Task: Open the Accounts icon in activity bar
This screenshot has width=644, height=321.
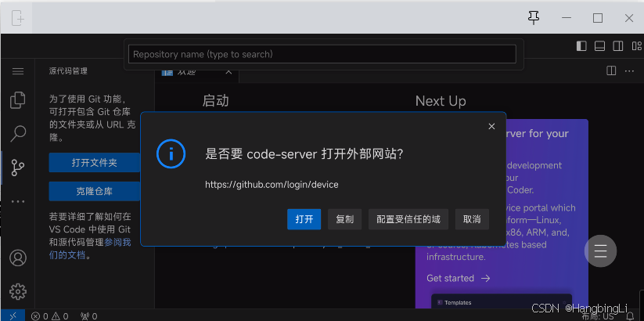Action: (18, 258)
